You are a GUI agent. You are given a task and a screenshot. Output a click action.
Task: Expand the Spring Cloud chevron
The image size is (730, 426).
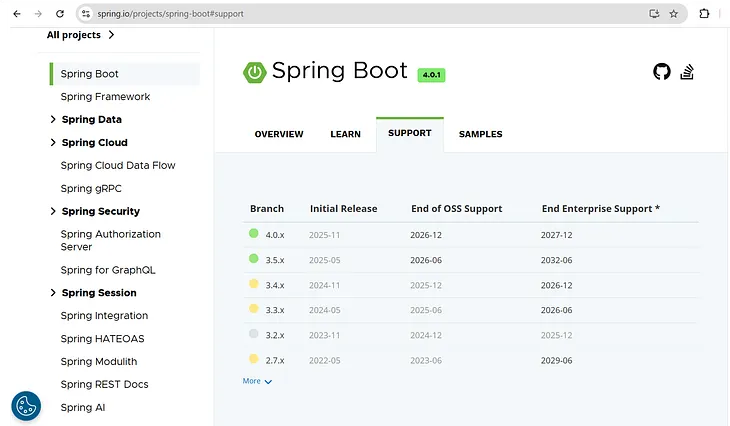[x=53, y=142]
